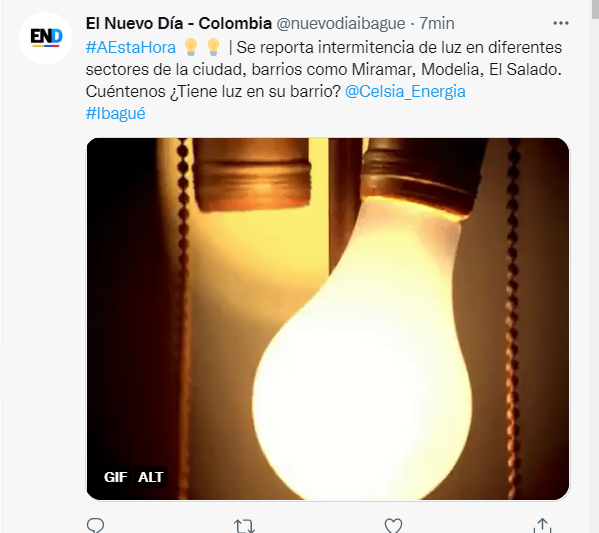Click the pull chain beside the glowing bulb

513,319
